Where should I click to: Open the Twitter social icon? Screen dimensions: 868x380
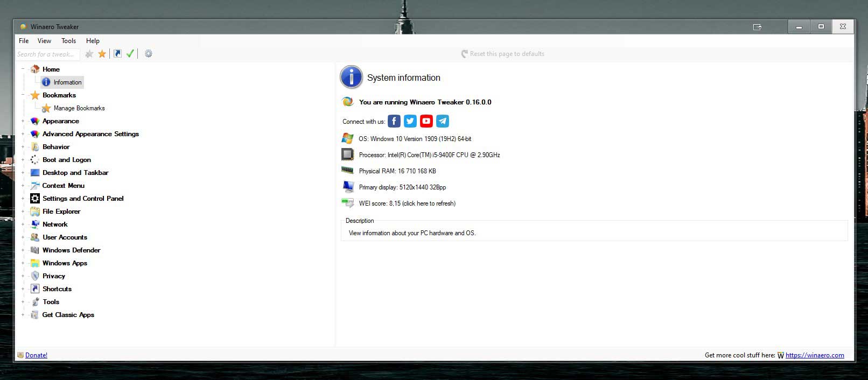point(410,121)
